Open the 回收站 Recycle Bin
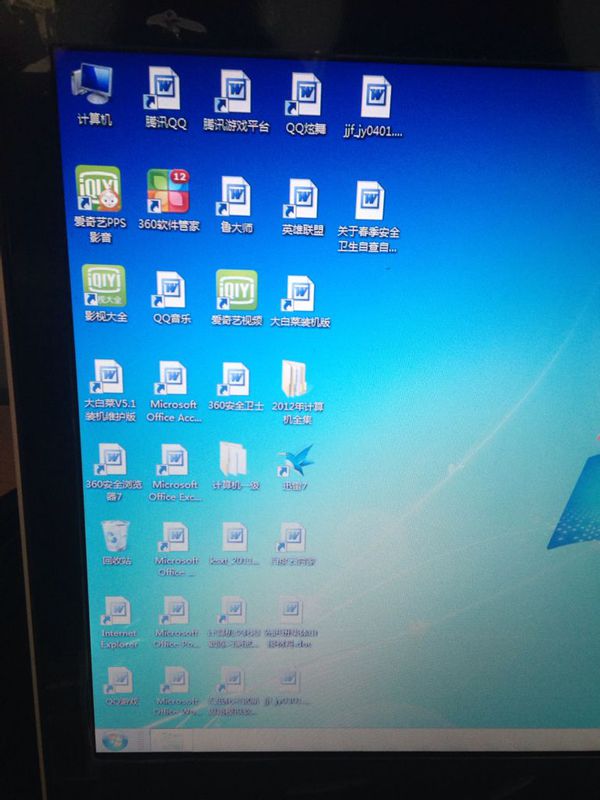 116,543
